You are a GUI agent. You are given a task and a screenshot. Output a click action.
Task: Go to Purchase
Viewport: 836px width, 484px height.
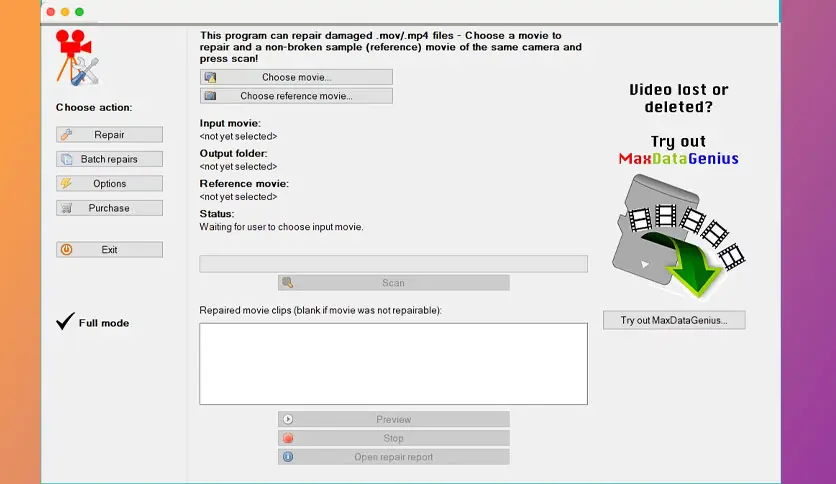coord(109,208)
